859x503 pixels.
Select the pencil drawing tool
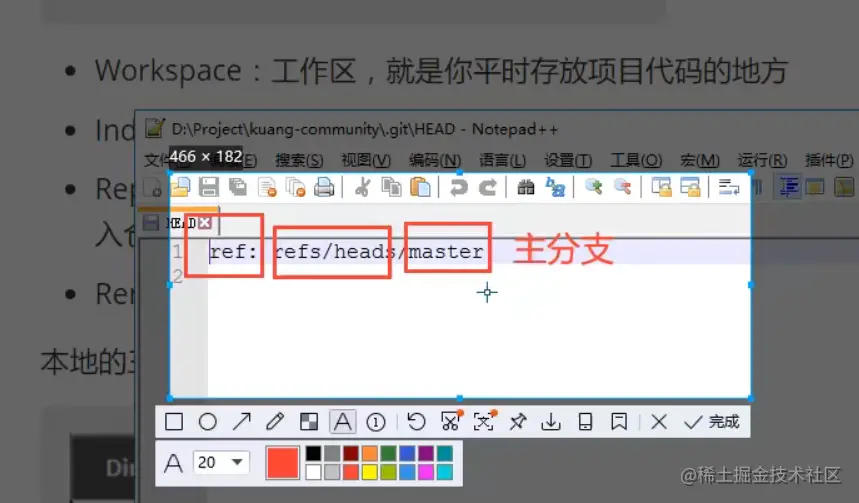click(275, 422)
